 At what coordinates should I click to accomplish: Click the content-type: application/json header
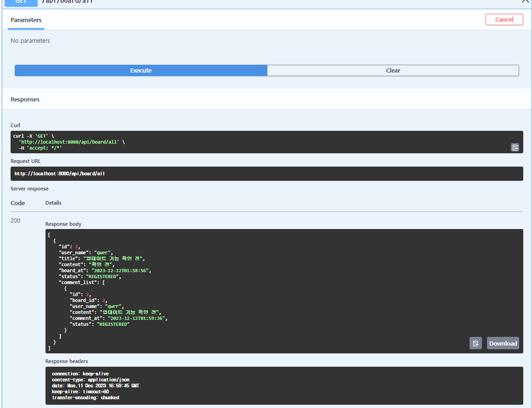(x=91, y=380)
